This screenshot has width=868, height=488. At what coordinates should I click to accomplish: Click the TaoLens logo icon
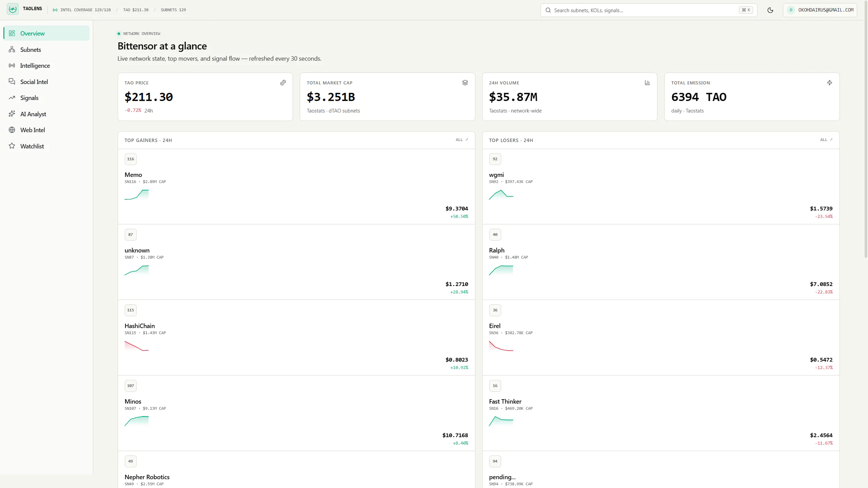coord(13,9)
